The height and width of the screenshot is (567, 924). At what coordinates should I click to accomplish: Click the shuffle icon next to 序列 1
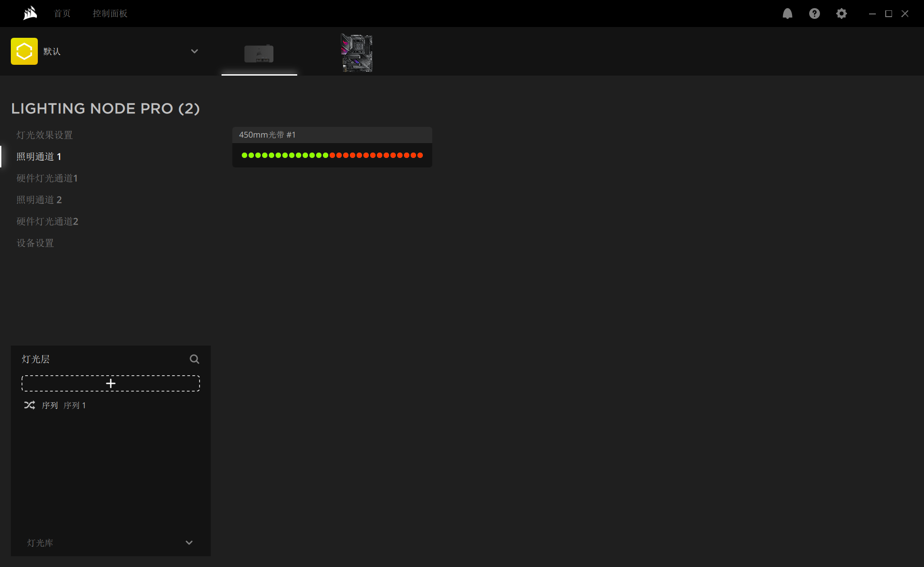30,405
